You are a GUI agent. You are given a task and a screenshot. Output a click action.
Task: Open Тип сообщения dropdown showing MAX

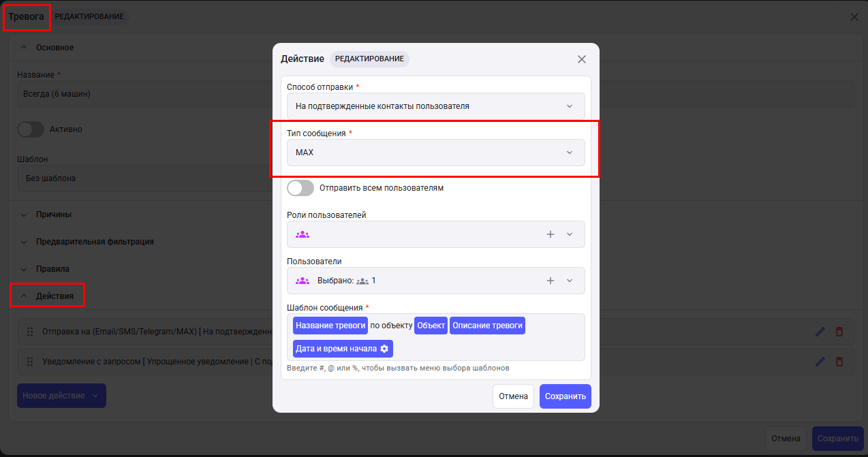435,153
